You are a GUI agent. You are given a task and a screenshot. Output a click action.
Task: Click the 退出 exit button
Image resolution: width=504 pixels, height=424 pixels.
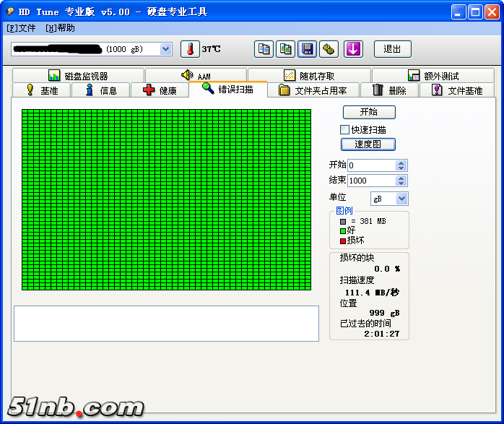coord(392,49)
